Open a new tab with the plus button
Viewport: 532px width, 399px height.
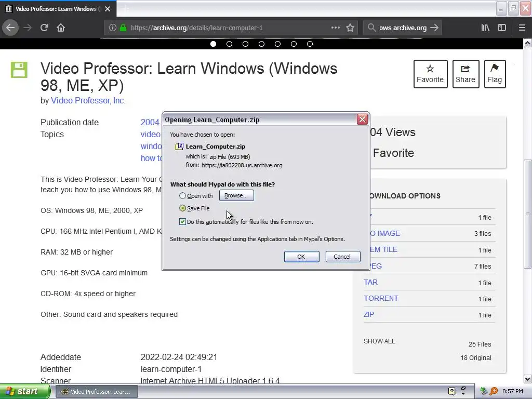[125, 9]
